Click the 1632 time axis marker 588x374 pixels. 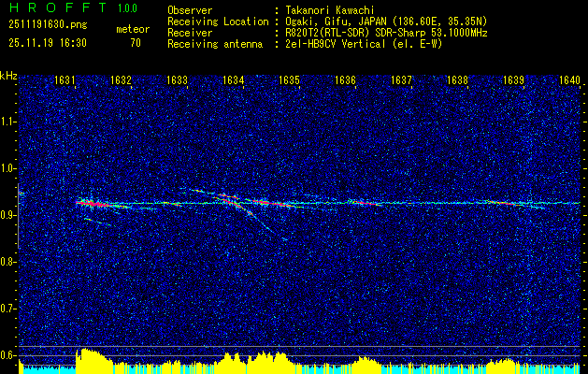[121, 79]
